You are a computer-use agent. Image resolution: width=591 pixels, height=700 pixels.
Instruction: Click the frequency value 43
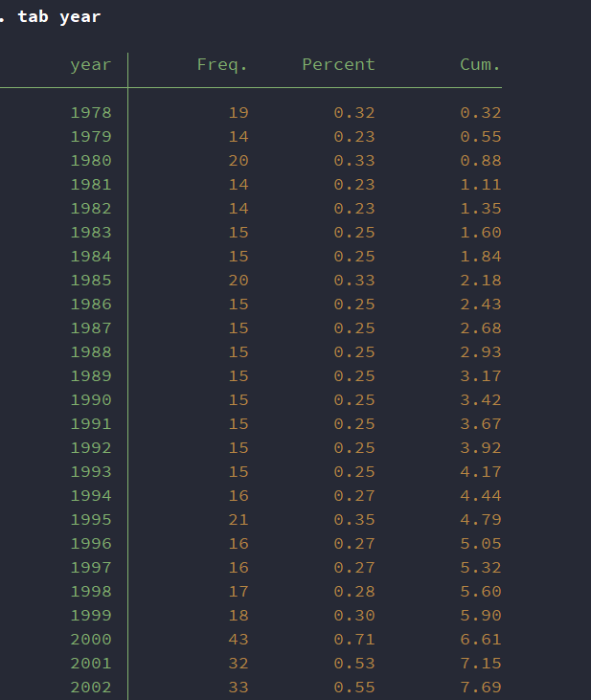238,640
